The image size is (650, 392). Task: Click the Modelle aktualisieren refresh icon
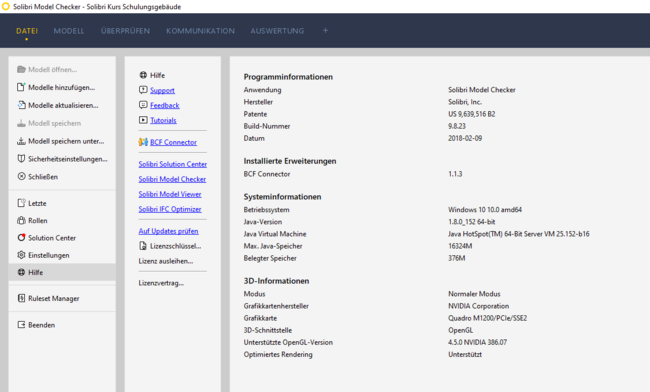[x=21, y=105]
